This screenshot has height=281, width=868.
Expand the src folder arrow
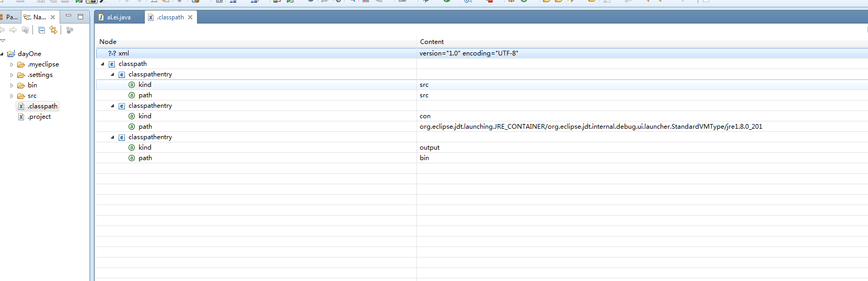[x=12, y=96]
